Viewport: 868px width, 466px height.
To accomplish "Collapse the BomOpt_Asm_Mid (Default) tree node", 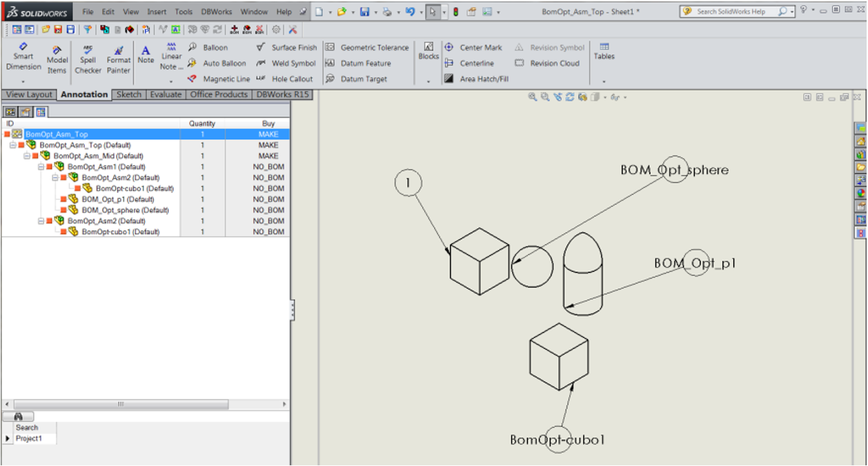I will tap(27, 156).
